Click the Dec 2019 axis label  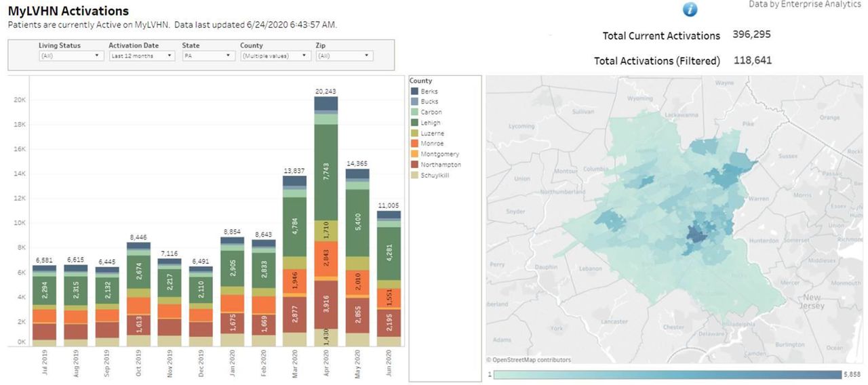[x=201, y=363]
